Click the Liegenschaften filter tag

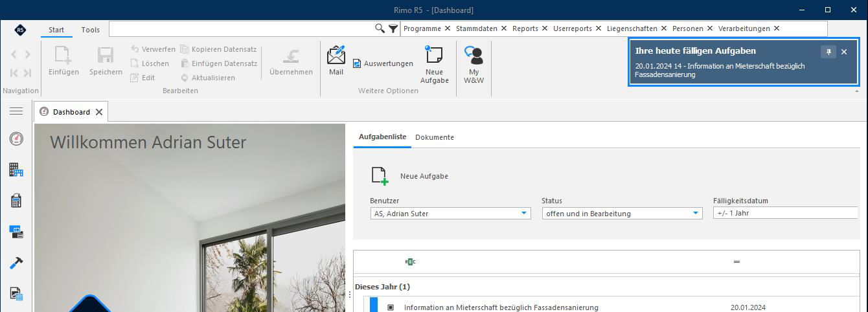[x=632, y=28]
